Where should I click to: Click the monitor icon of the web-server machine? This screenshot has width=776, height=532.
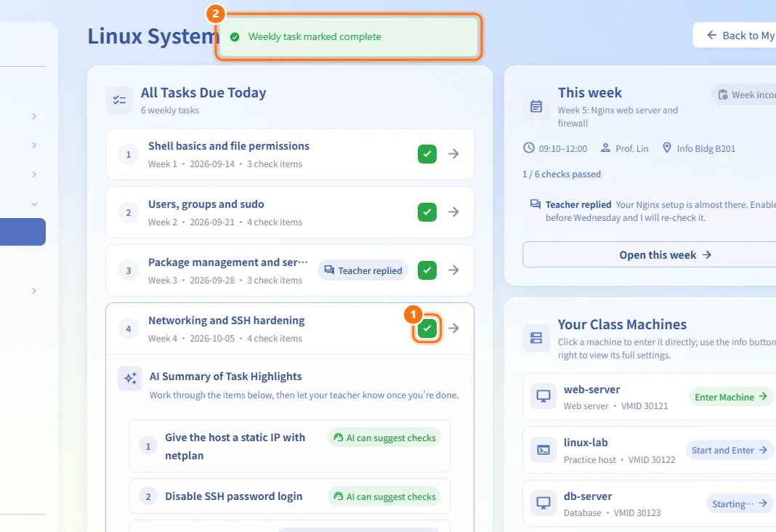[x=543, y=397]
